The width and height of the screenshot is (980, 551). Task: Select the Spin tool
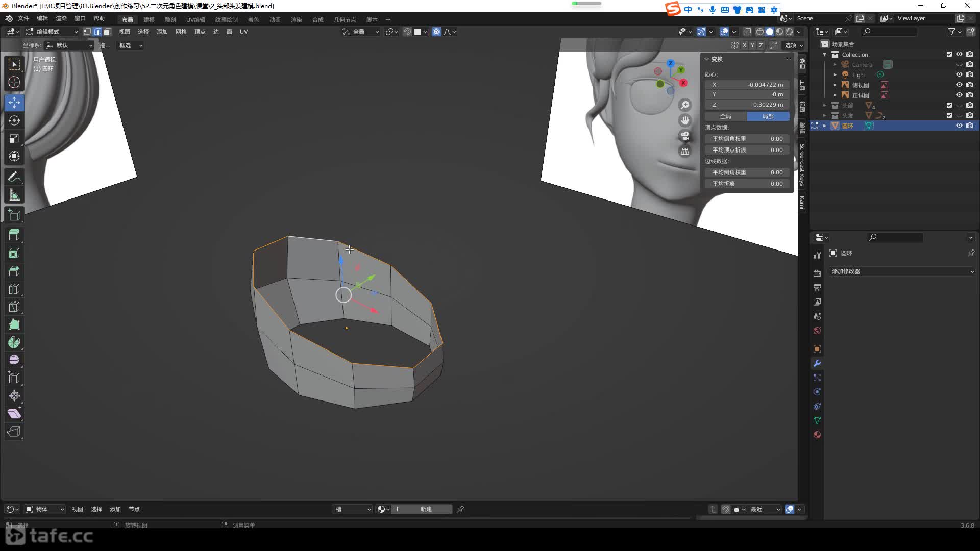[x=14, y=342]
